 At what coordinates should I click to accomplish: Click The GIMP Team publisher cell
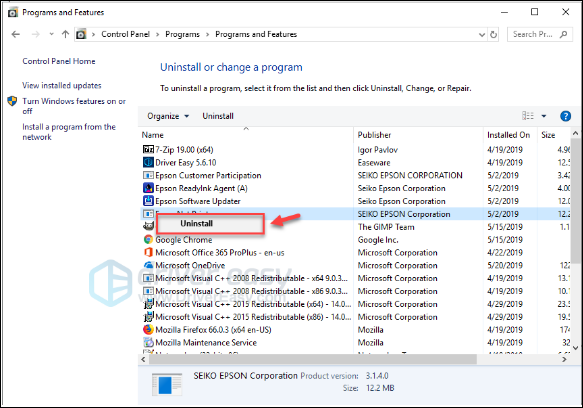click(x=386, y=227)
